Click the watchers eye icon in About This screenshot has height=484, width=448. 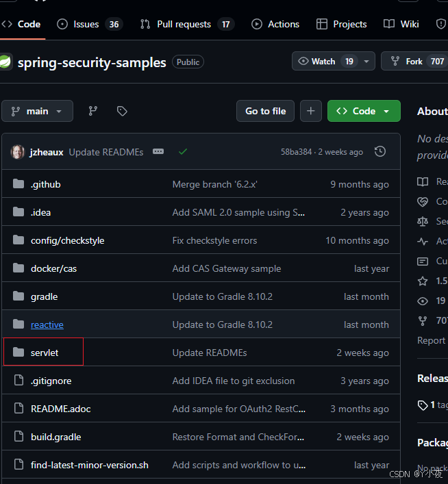[423, 301]
